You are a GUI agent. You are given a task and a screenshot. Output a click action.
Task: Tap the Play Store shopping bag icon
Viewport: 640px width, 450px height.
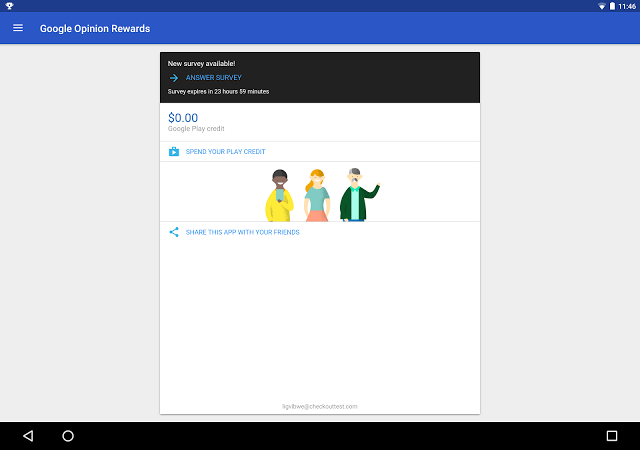[173, 152]
